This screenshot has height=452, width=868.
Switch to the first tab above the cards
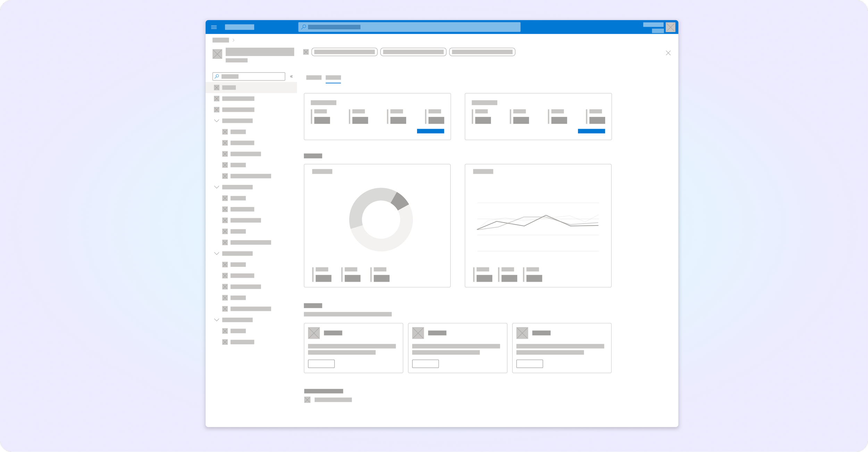click(314, 77)
